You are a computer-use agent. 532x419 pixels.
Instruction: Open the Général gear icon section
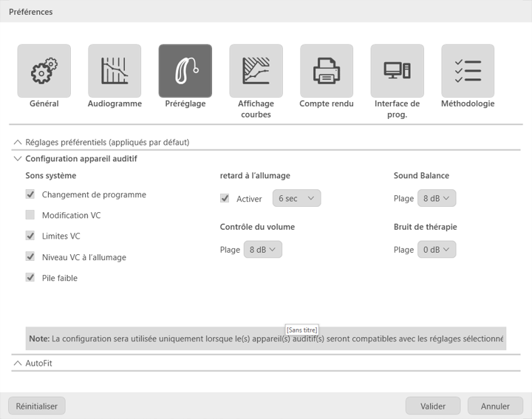[x=44, y=71]
